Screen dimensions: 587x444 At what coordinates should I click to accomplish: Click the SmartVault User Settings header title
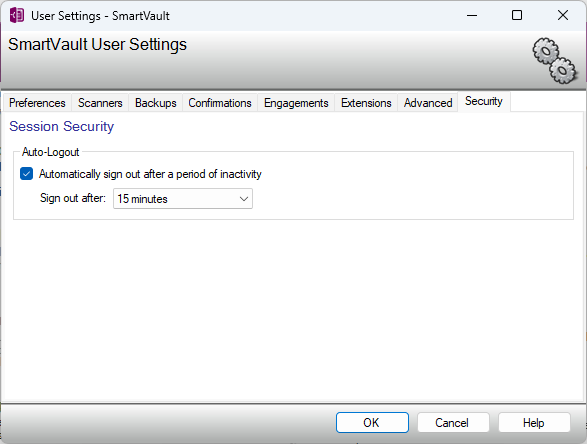pos(97,45)
